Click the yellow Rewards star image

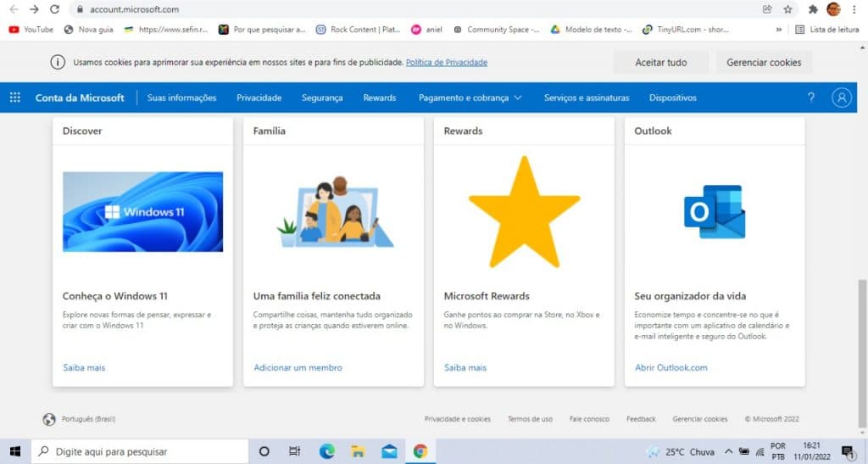coord(524,212)
